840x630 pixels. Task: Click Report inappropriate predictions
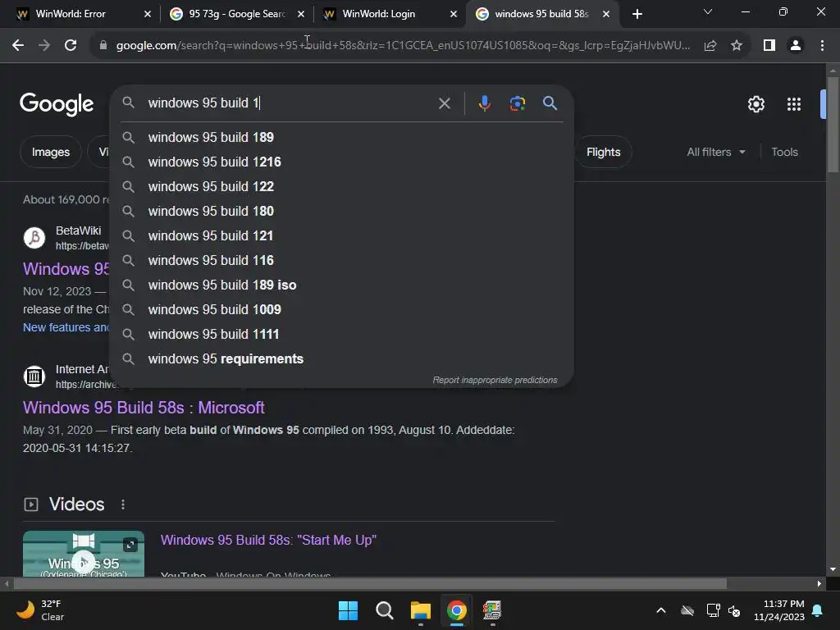point(495,380)
